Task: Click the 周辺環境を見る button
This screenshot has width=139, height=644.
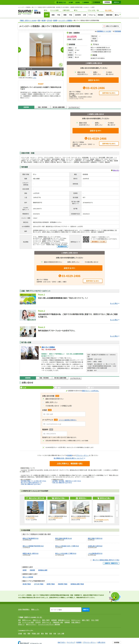Action: [x=62, y=247]
